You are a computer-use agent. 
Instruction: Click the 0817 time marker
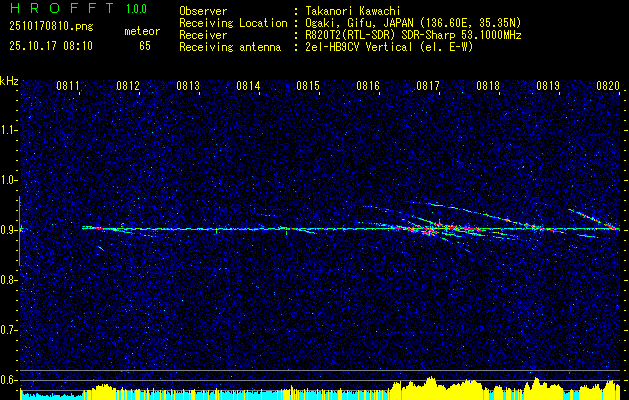click(428, 86)
